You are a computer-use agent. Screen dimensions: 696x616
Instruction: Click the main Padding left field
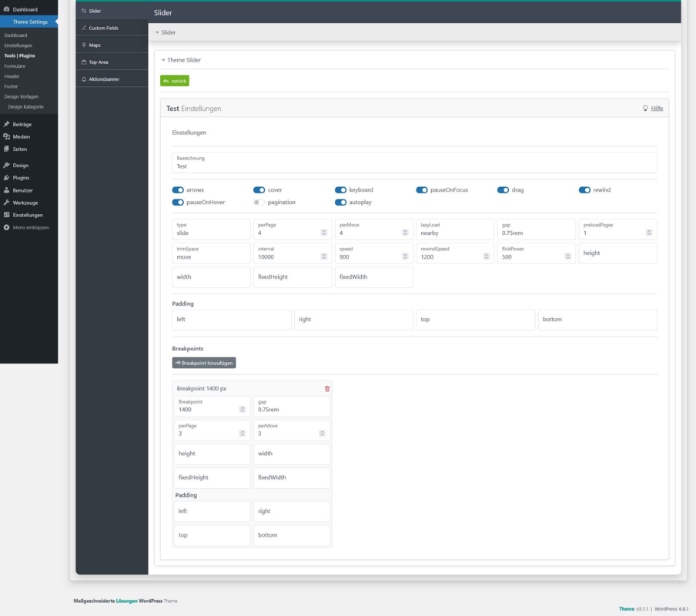tap(231, 320)
